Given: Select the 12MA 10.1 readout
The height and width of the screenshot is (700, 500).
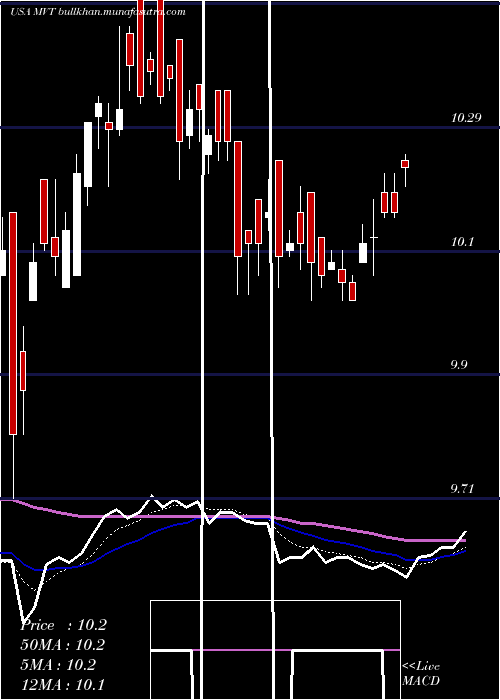Looking at the screenshot, I should pos(62,684).
